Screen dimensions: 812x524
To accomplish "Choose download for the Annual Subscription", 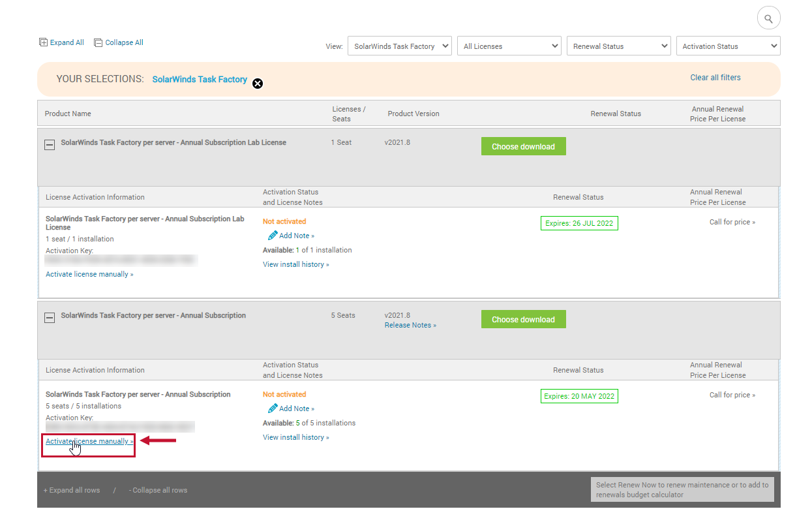I will [523, 319].
